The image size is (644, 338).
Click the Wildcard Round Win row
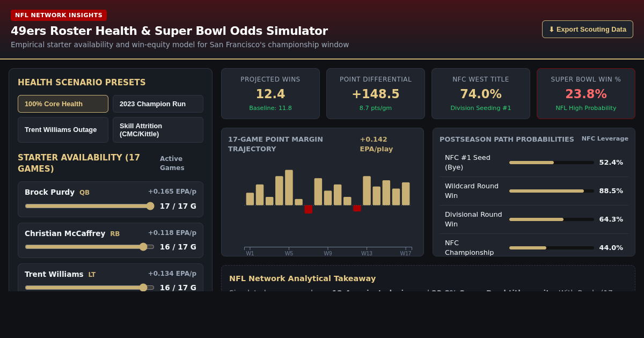coord(534,191)
